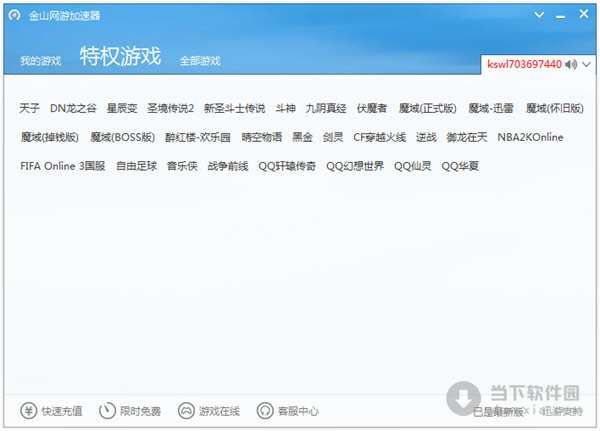
Task: Select the QQ仙灵 game
Action: [x=413, y=166]
